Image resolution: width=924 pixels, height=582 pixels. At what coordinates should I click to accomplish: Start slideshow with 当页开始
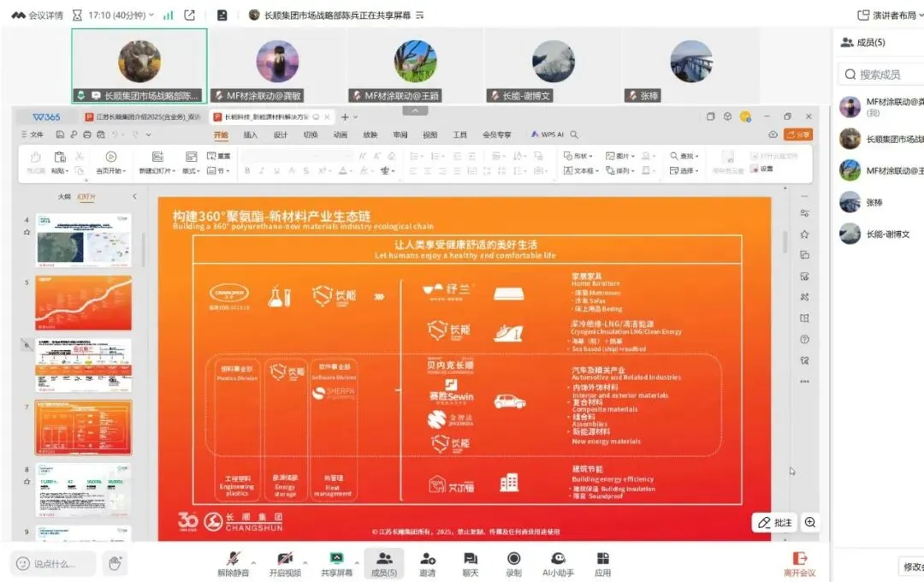click(x=110, y=162)
